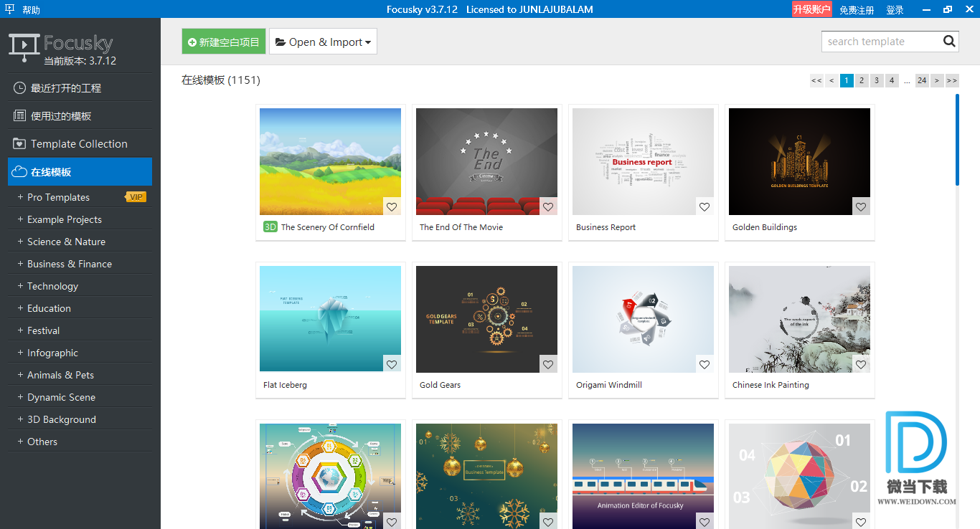Go to previous page arrow
The height and width of the screenshot is (529, 980).
(x=831, y=80)
